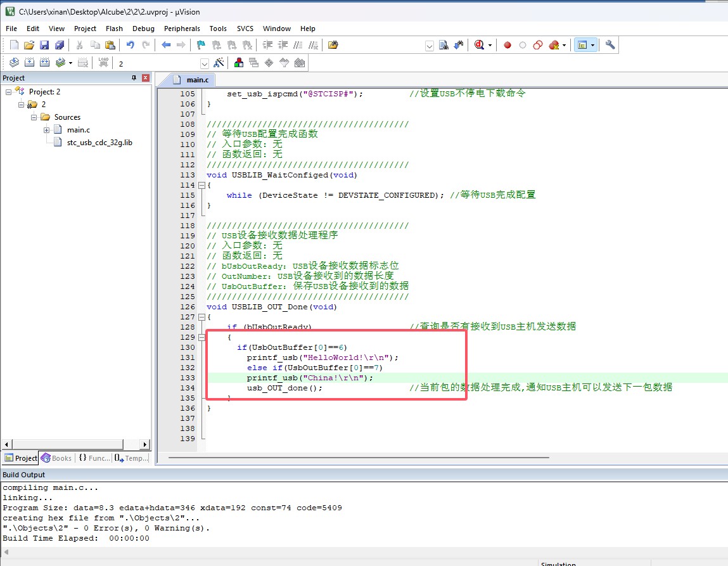The image size is (728, 566).
Task: Navigate forwards with the right arrow
Action: [x=181, y=45]
